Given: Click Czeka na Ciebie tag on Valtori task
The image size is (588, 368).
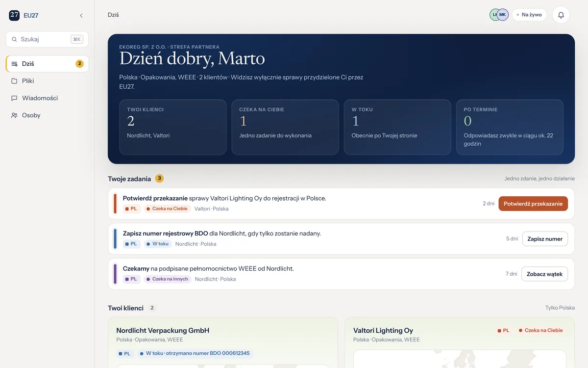Looking at the screenshot, I should pyautogui.click(x=167, y=209).
